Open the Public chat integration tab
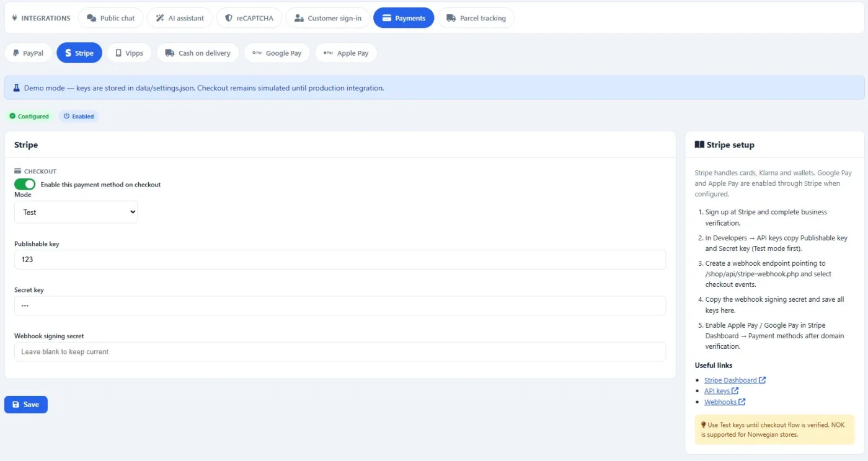 click(110, 18)
